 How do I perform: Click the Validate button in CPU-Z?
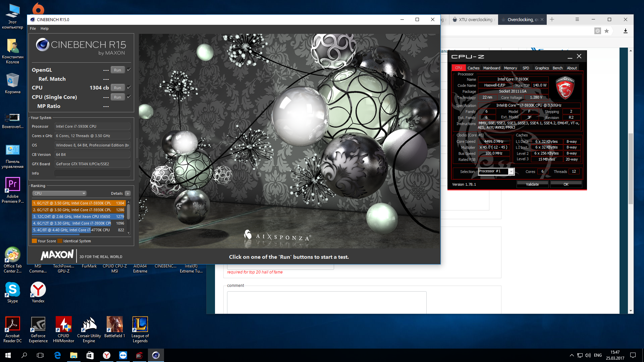(532, 184)
